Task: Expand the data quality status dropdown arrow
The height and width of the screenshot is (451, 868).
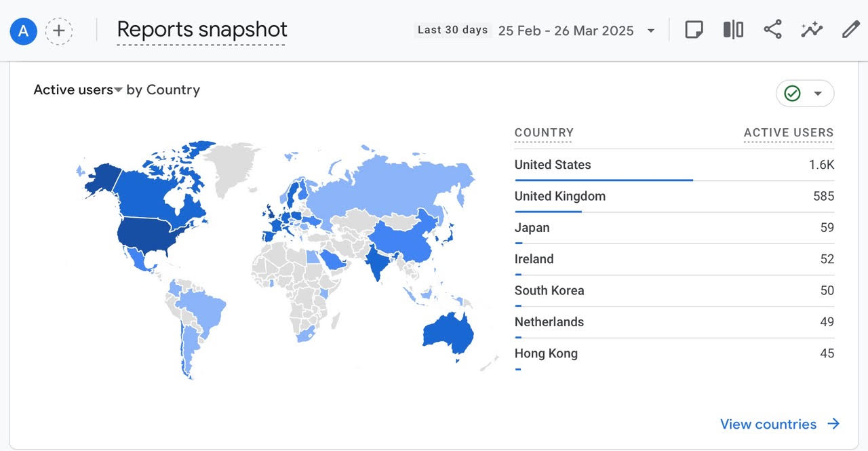Action: pos(818,94)
